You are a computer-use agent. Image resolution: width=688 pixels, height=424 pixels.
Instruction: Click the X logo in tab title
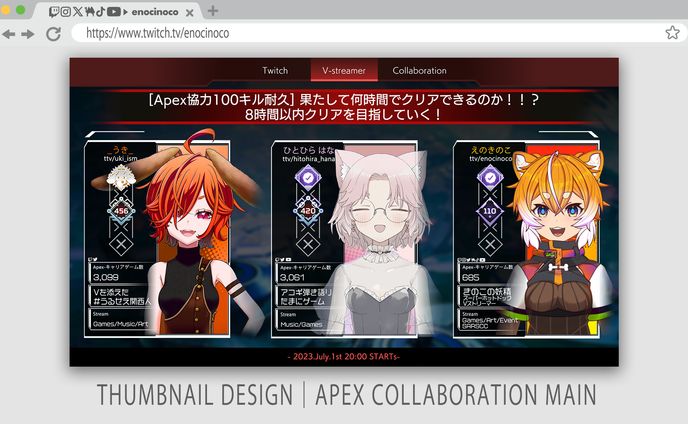(78, 12)
